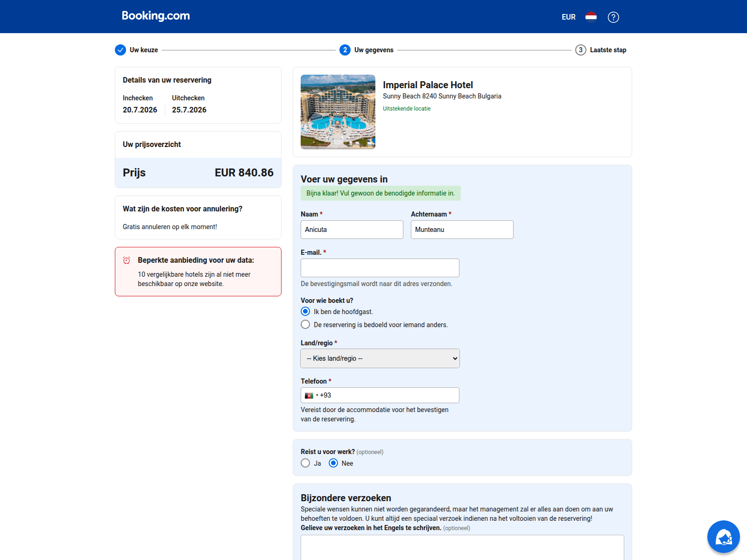Click 'Gratis annuleren op elk moment!' text
Viewport: 747px width, 560px height.
pyautogui.click(x=170, y=227)
